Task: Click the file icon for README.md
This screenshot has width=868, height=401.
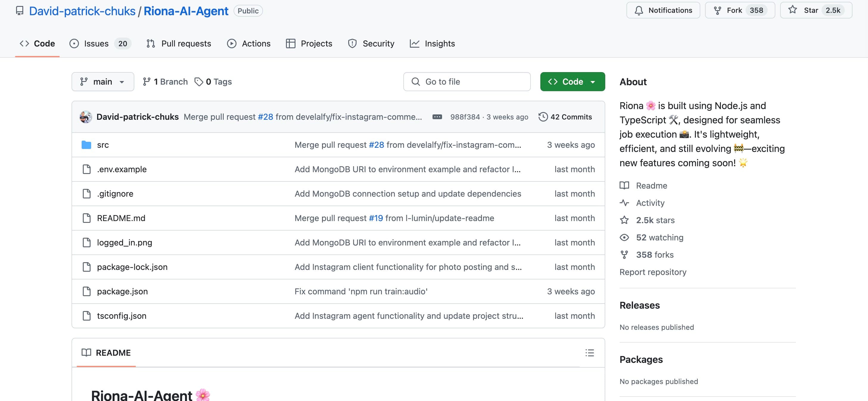Action: [x=87, y=218]
